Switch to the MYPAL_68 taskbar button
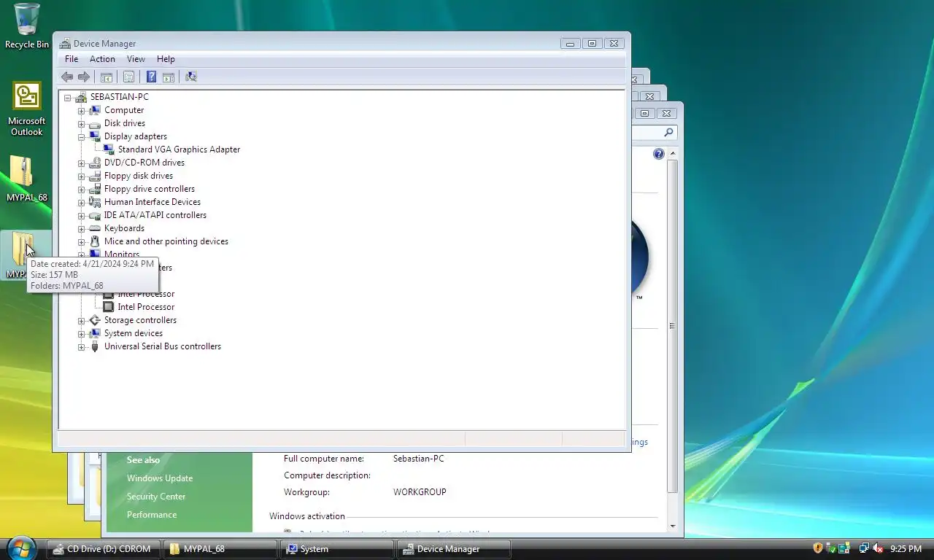 [220, 549]
